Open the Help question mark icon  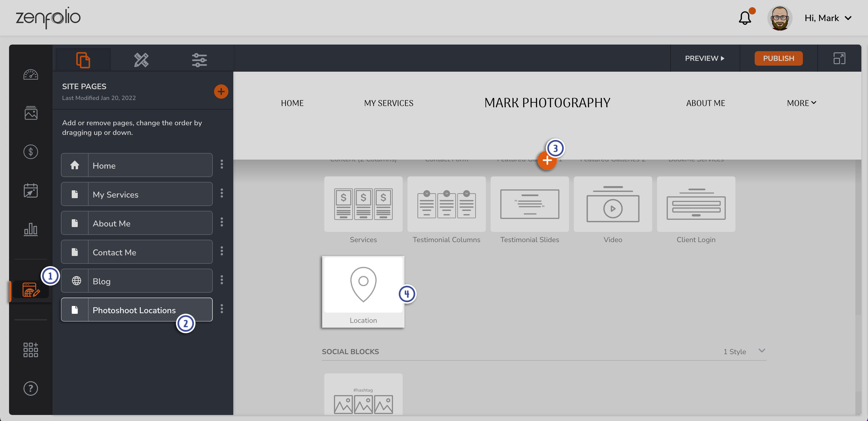[31, 388]
